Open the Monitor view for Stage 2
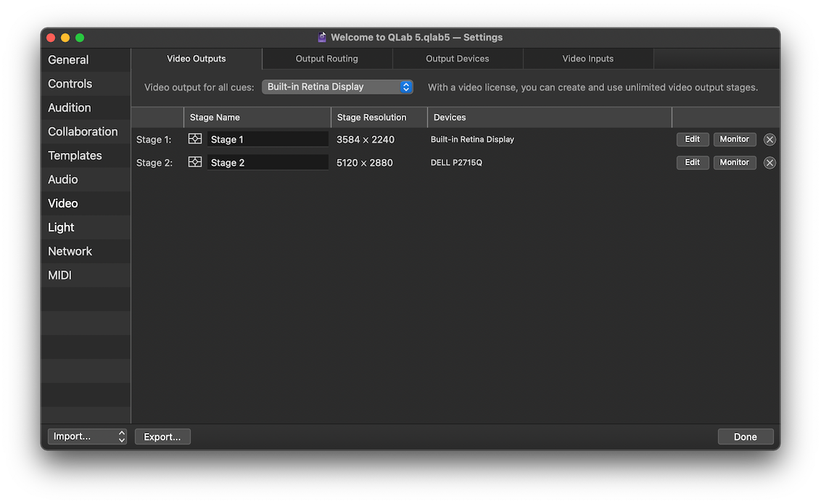Screen dimensions: 821x504 point(734,162)
